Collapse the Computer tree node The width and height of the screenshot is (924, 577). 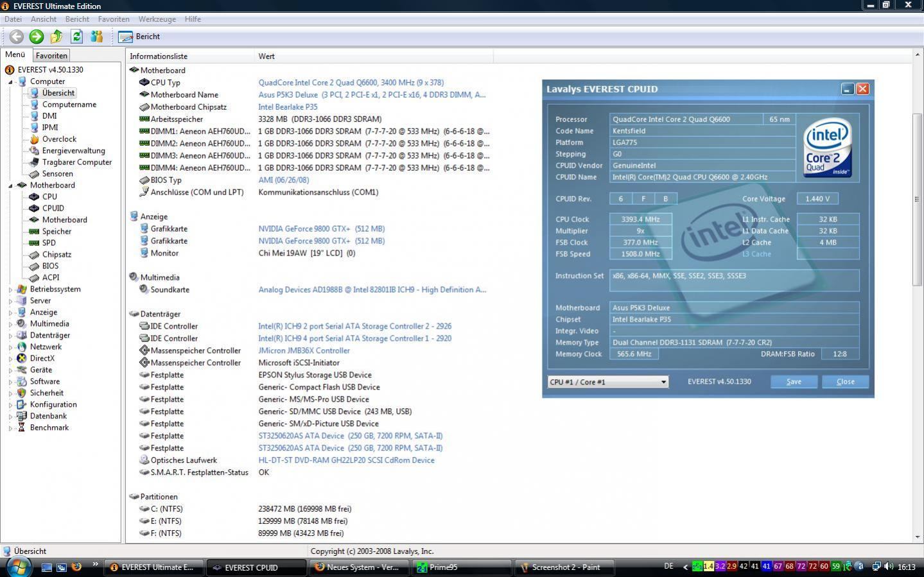(x=11, y=82)
